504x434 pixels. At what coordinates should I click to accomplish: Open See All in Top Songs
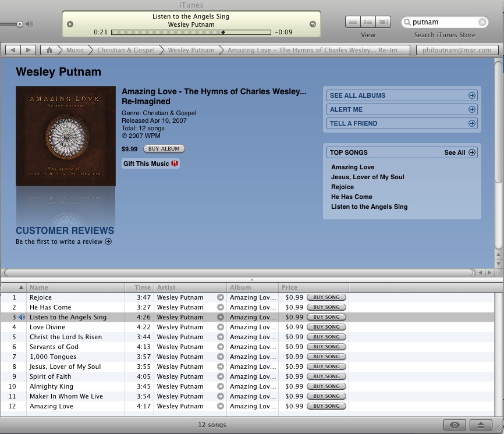pos(460,152)
